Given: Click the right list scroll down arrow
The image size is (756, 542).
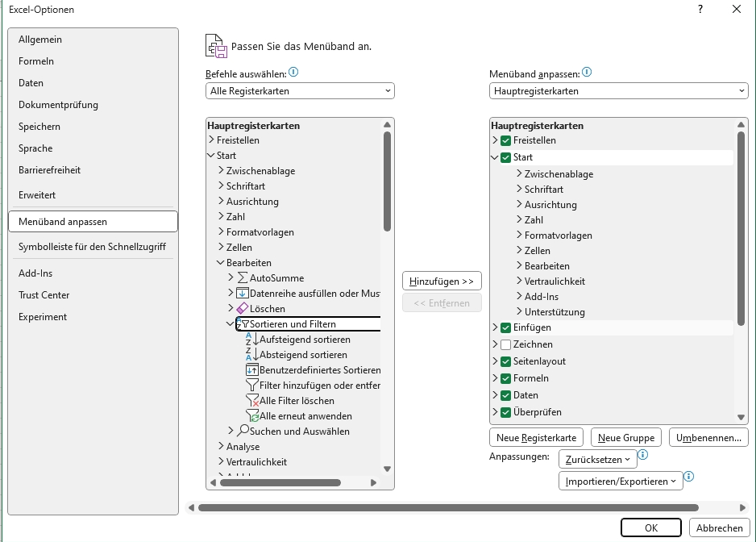Looking at the screenshot, I should tap(741, 417).
